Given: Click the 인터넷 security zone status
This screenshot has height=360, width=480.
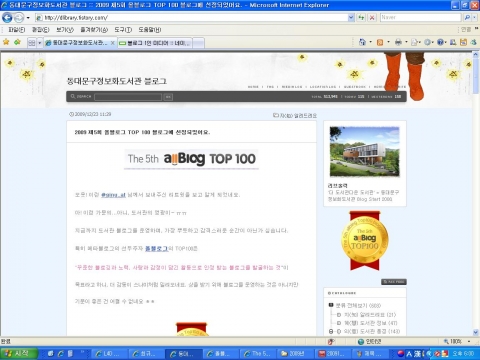Looking at the screenshot, I should click(369, 341).
